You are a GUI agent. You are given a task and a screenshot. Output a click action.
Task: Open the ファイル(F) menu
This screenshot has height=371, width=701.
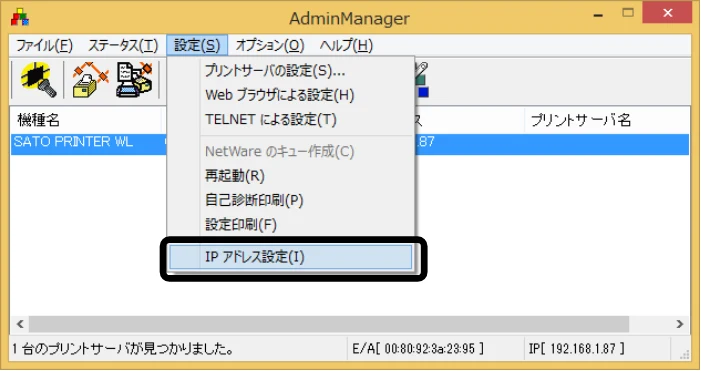(x=44, y=45)
